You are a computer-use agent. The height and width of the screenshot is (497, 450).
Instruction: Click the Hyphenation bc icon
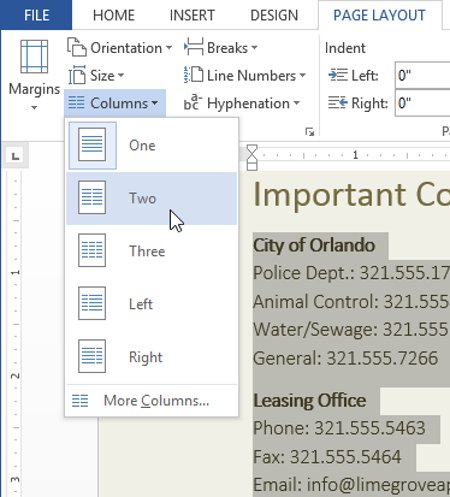(x=193, y=102)
